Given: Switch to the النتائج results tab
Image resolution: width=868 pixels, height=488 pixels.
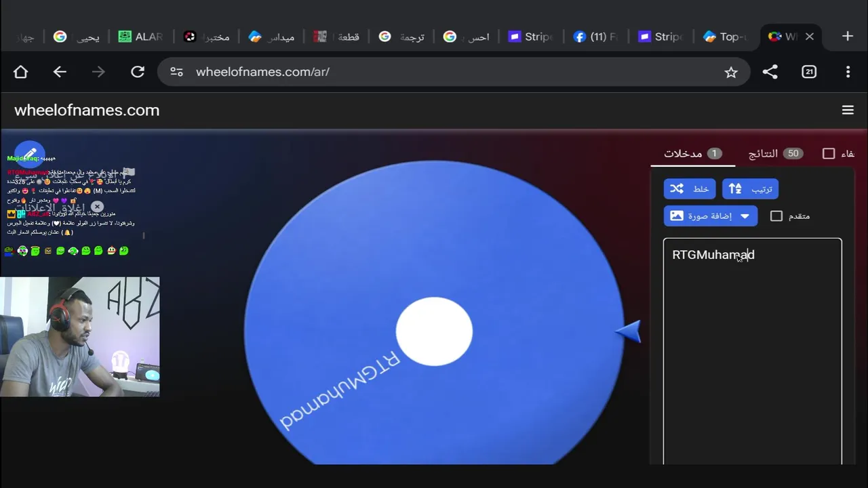Looking at the screenshot, I should pyautogui.click(x=775, y=154).
